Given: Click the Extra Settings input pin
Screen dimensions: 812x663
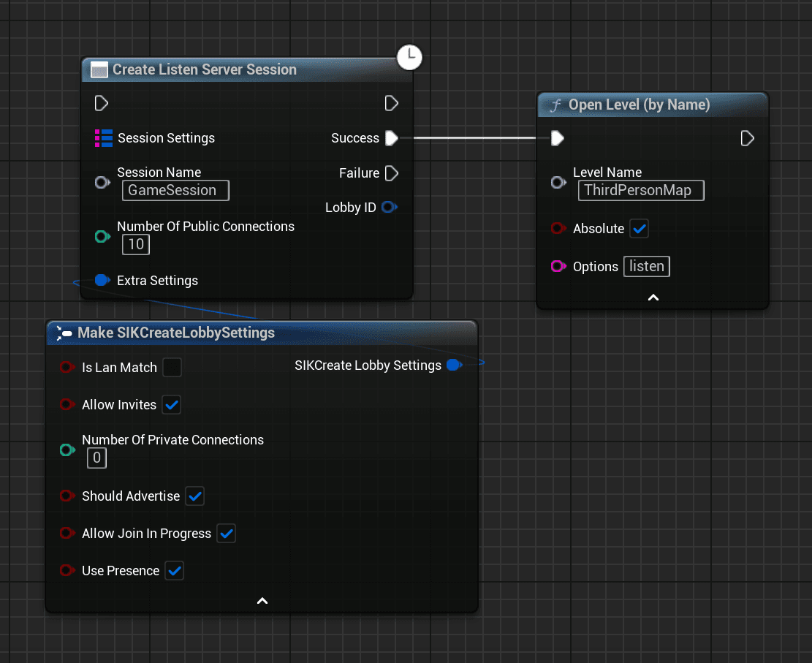Looking at the screenshot, I should [x=102, y=280].
